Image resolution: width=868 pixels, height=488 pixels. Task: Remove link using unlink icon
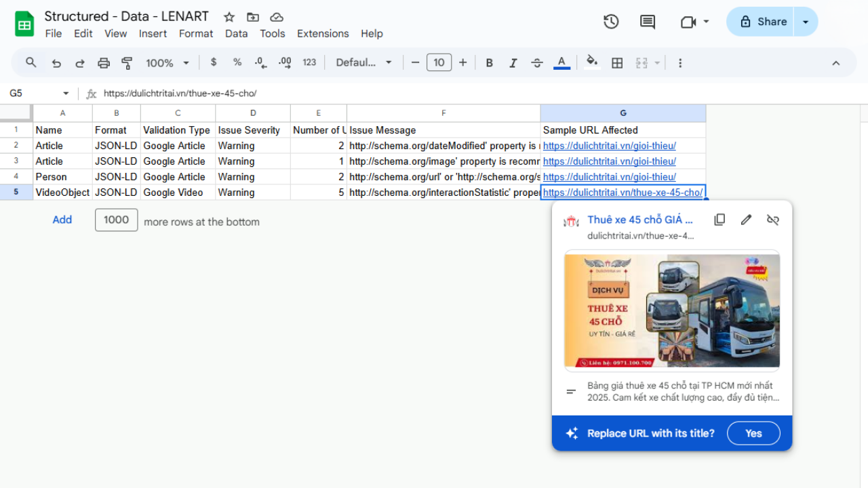point(772,220)
